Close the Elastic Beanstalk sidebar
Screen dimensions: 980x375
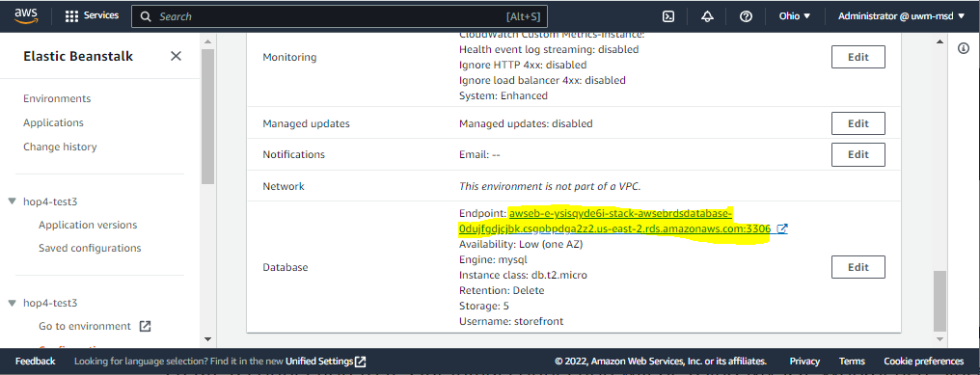(x=177, y=56)
